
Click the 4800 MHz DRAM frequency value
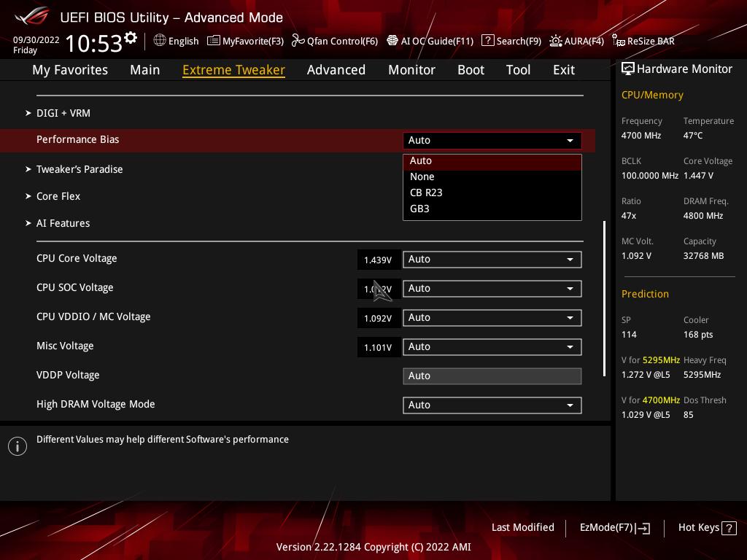[703, 216]
